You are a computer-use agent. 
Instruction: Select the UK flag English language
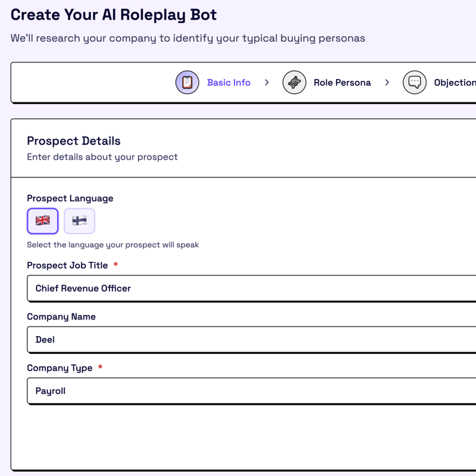click(x=42, y=221)
